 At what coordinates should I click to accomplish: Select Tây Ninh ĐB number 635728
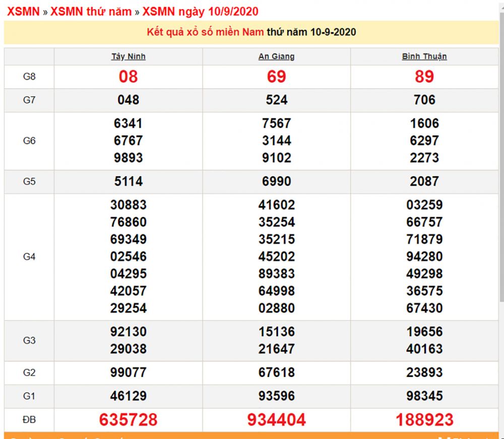pos(128,420)
